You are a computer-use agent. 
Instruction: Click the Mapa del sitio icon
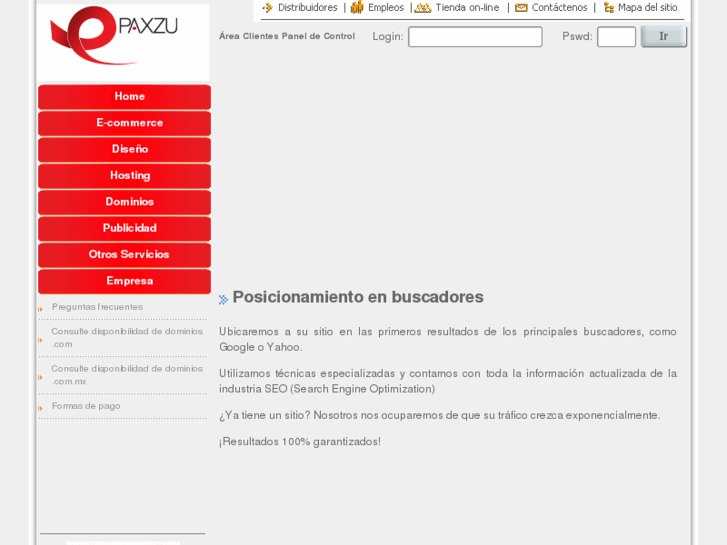coord(609,7)
